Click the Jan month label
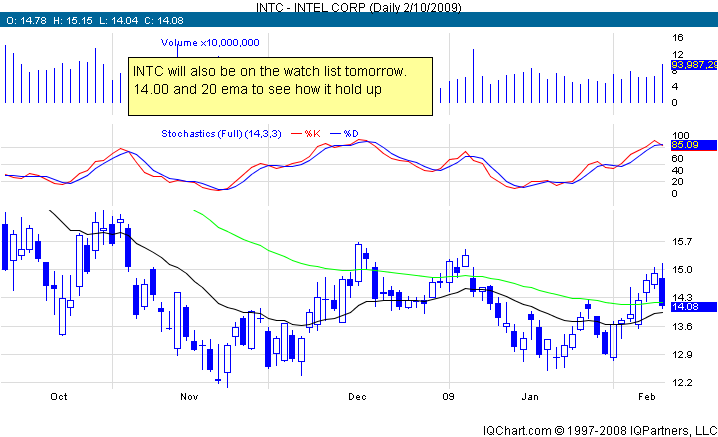The image size is (718, 437). [530, 397]
